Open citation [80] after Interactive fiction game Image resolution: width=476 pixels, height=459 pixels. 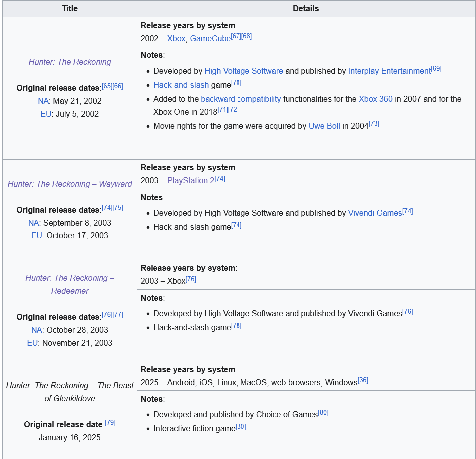coord(240,426)
